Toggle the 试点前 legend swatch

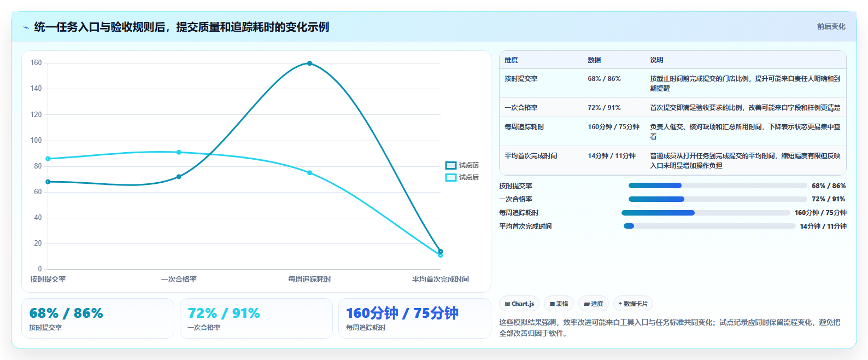point(451,165)
